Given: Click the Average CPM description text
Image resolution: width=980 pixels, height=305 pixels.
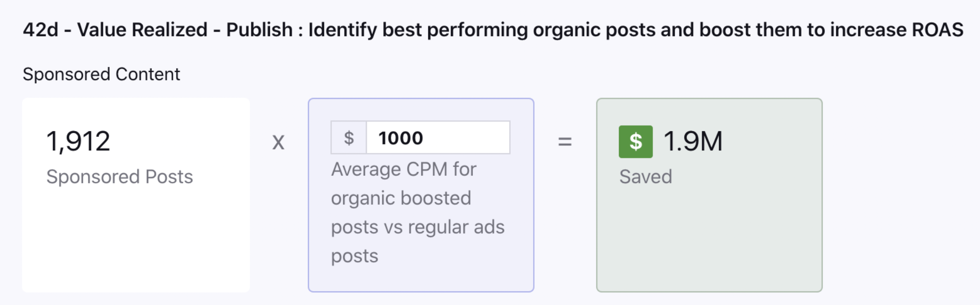Looking at the screenshot, I should (x=418, y=212).
